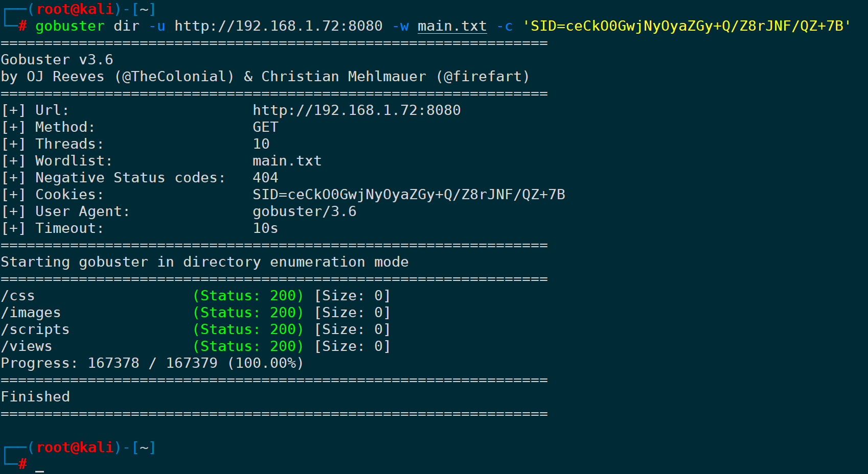Click the 'Wordlist:' label
Image resolution: width=868 pixels, height=474 pixels.
pyautogui.click(x=74, y=161)
